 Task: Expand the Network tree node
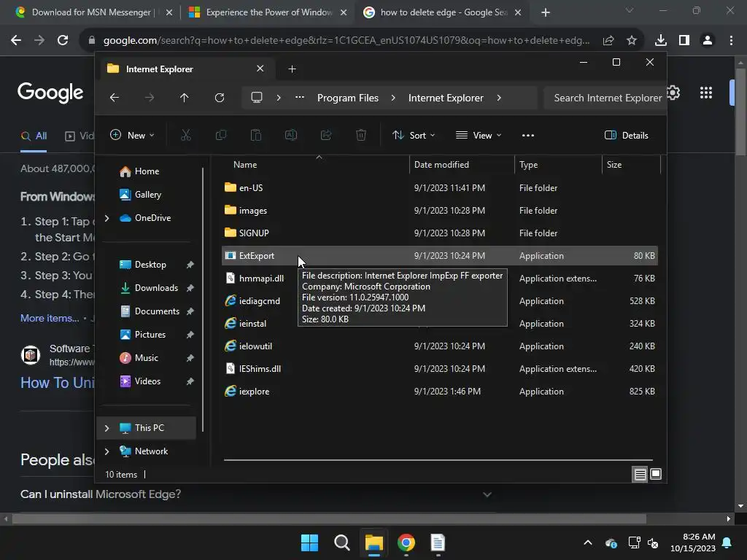(107, 451)
